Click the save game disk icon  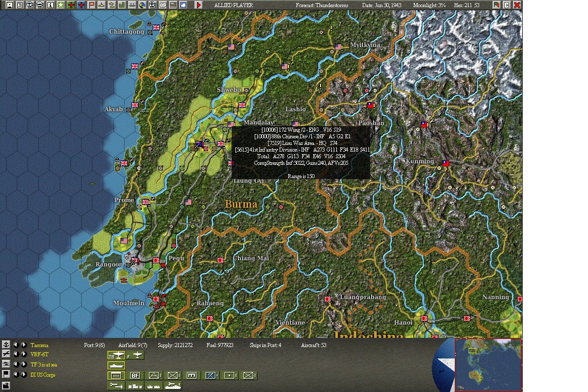point(9,5)
